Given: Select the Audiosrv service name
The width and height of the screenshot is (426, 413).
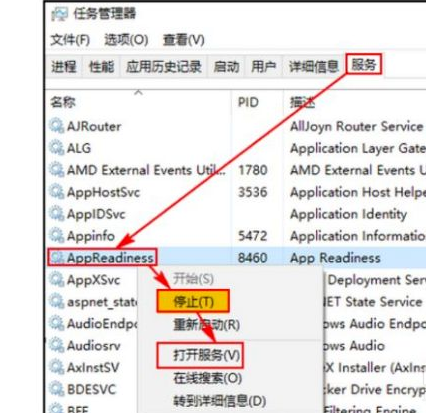Looking at the screenshot, I should tap(94, 346).
